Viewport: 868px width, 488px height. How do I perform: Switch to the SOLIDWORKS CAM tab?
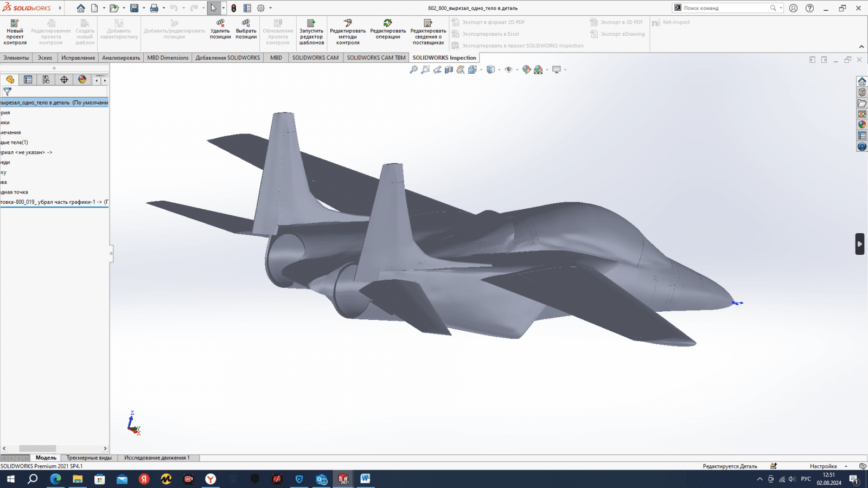(315, 57)
